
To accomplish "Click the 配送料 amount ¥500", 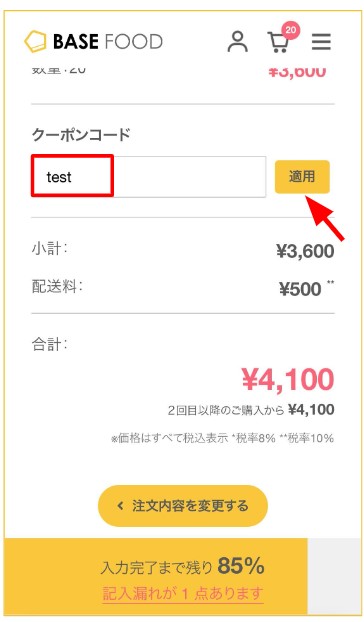I will point(300,289).
